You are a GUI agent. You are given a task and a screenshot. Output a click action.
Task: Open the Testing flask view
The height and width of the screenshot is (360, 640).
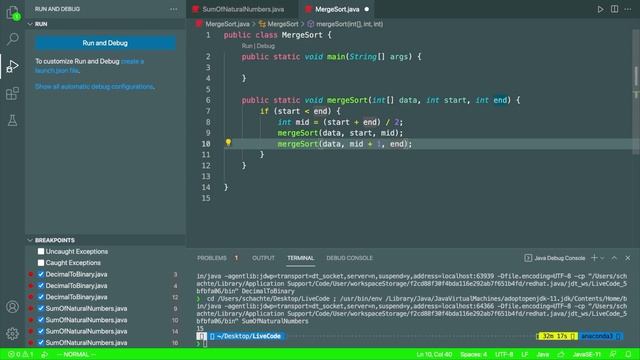pyautogui.click(x=13, y=120)
